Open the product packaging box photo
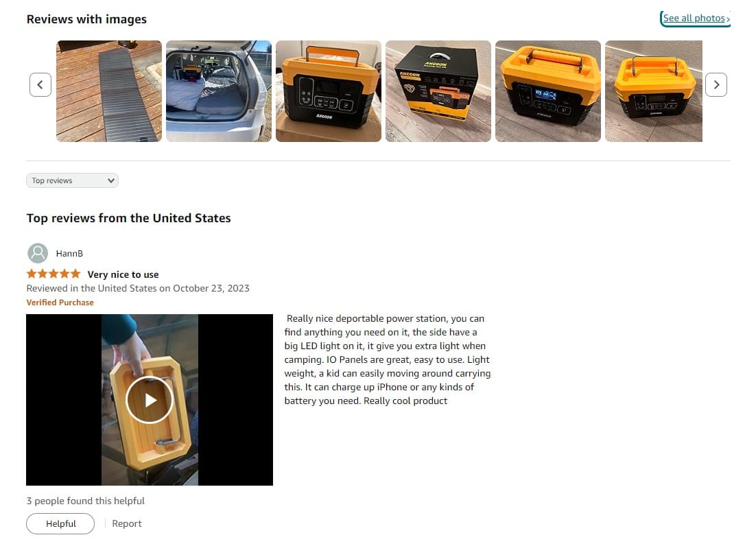 pyautogui.click(x=438, y=91)
